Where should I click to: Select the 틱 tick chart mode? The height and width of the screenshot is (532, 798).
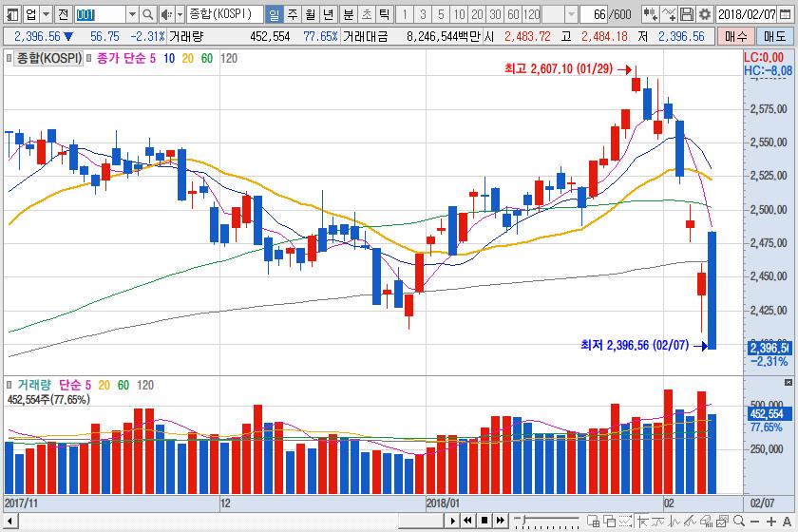384,14
